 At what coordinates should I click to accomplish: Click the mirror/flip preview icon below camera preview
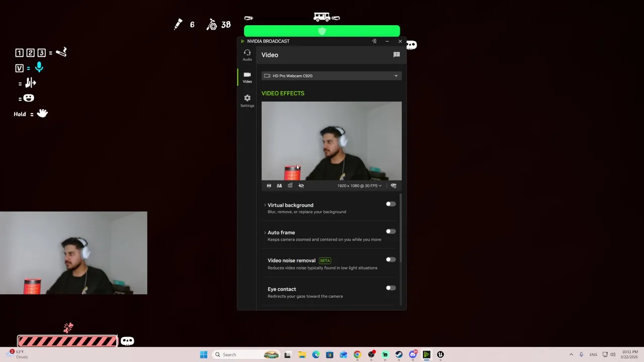pyautogui.click(x=269, y=186)
